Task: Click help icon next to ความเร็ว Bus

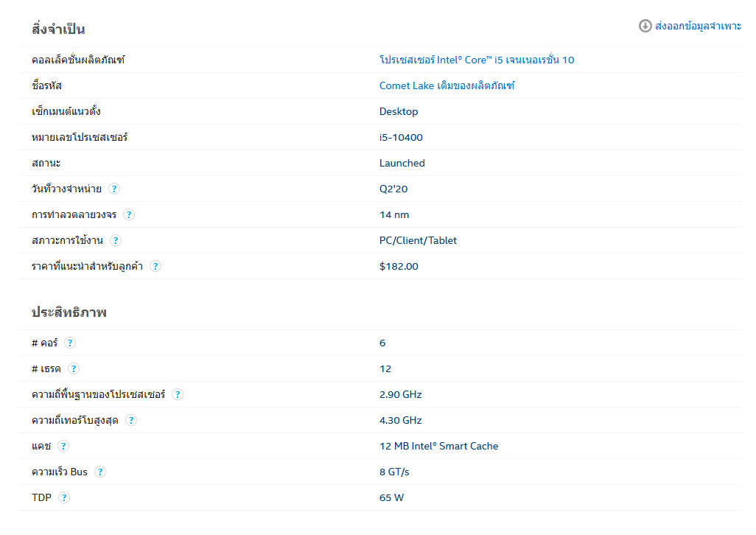Action: pos(100,472)
